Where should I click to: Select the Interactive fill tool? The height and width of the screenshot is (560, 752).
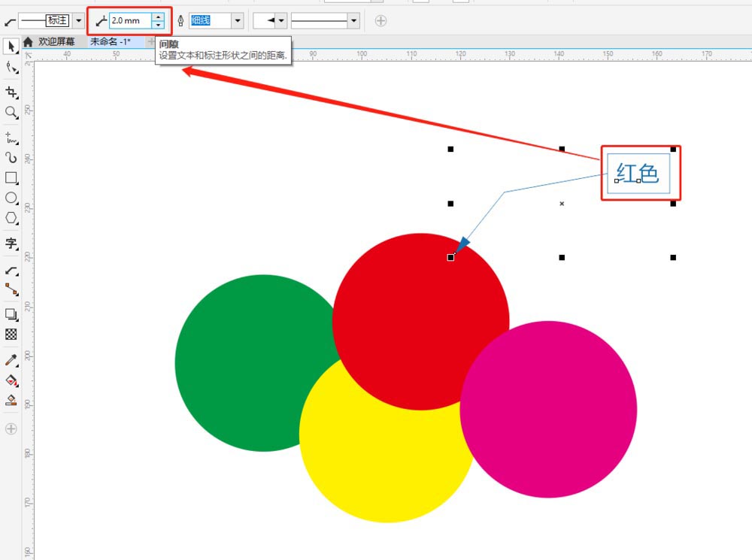[x=11, y=380]
